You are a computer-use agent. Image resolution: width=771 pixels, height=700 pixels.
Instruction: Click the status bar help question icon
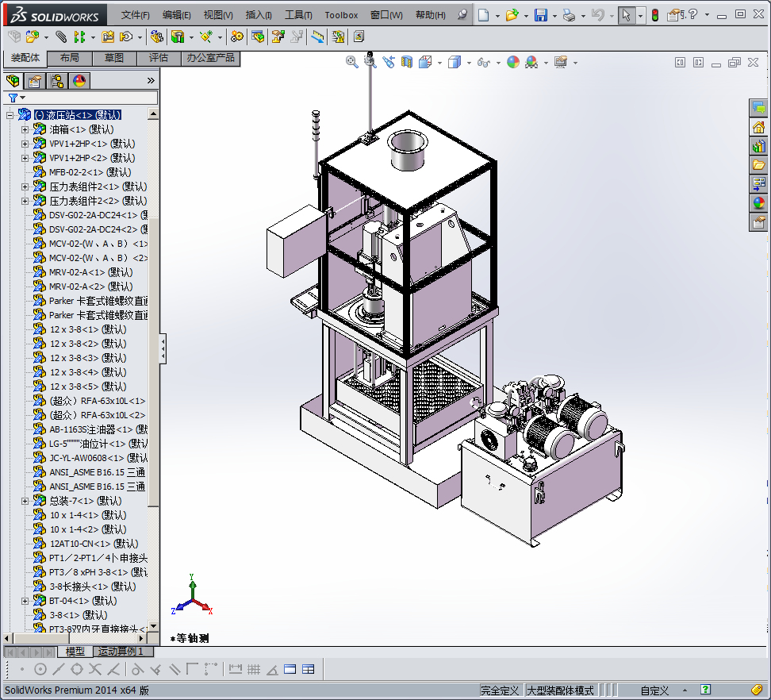[x=706, y=690]
